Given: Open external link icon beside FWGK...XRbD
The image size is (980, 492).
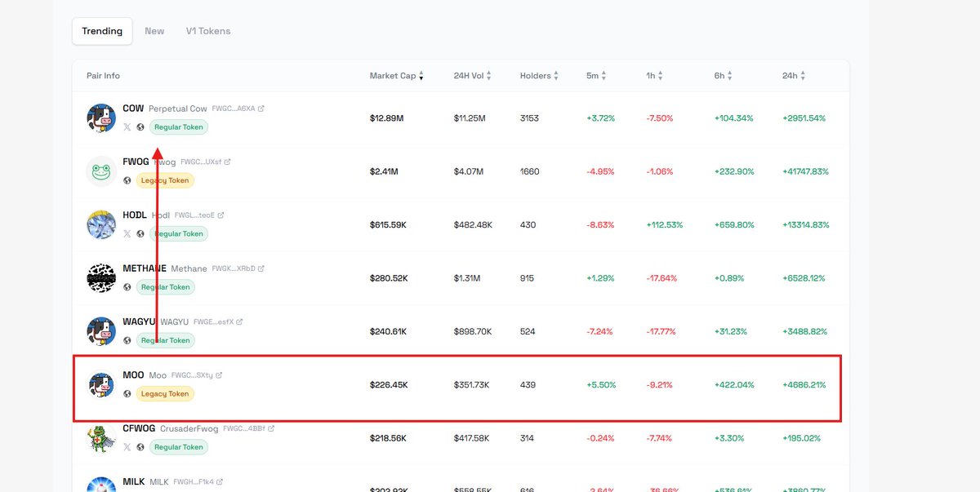Looking at the screenshot, I should click(261, 268).
